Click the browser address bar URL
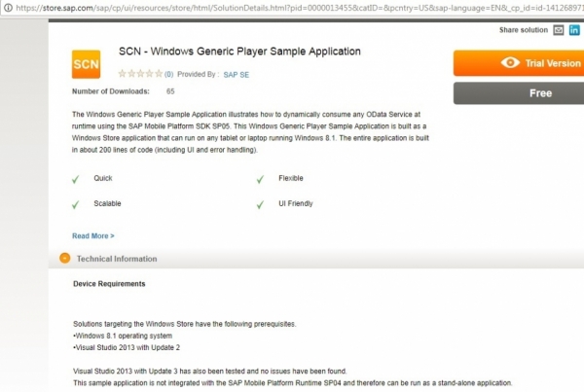 click(292, 8)
